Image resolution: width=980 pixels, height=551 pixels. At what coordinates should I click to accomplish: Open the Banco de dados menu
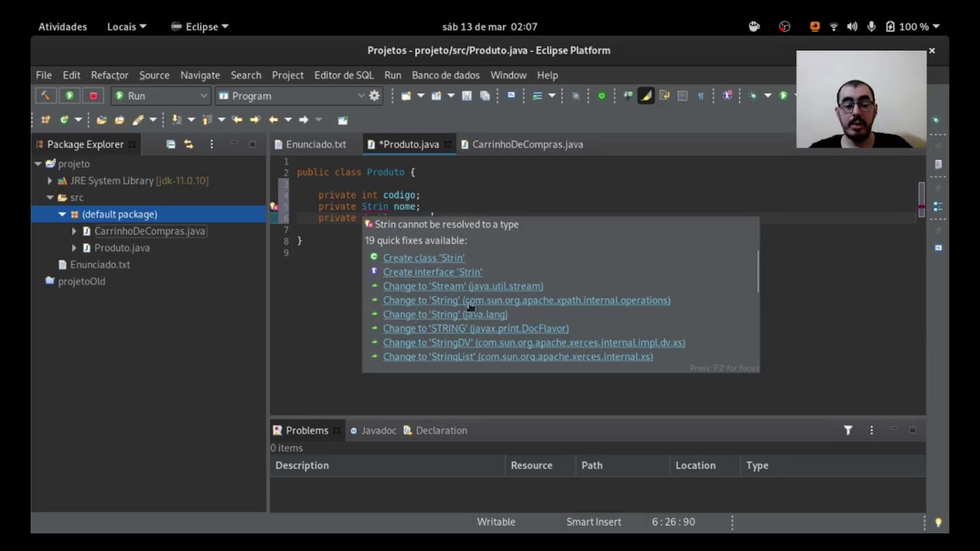(x=446, y=75)
